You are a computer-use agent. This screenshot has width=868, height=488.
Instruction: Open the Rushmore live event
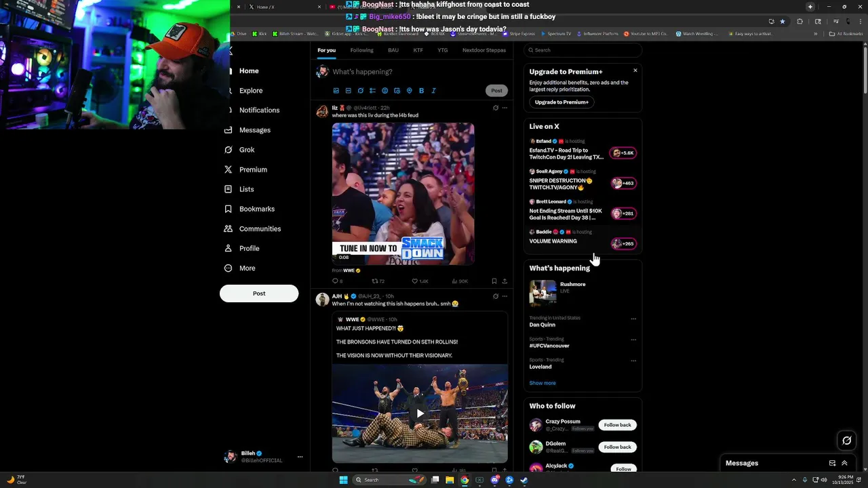(x=583, y=293)
